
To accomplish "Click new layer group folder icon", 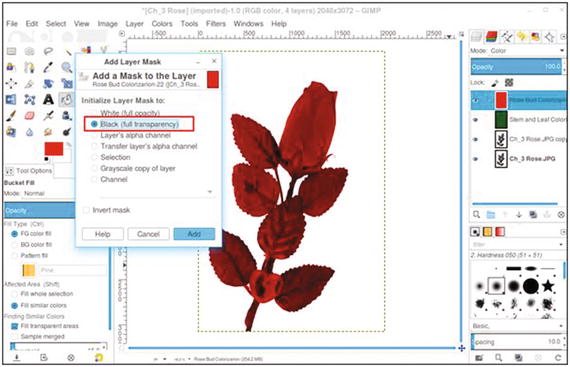I will 491,215.
